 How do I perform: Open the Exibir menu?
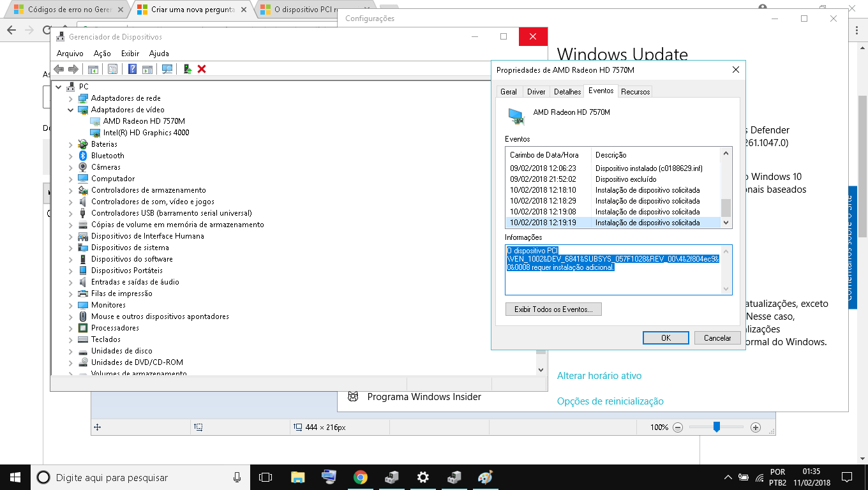pyautogui.click(x=130, y=54)
